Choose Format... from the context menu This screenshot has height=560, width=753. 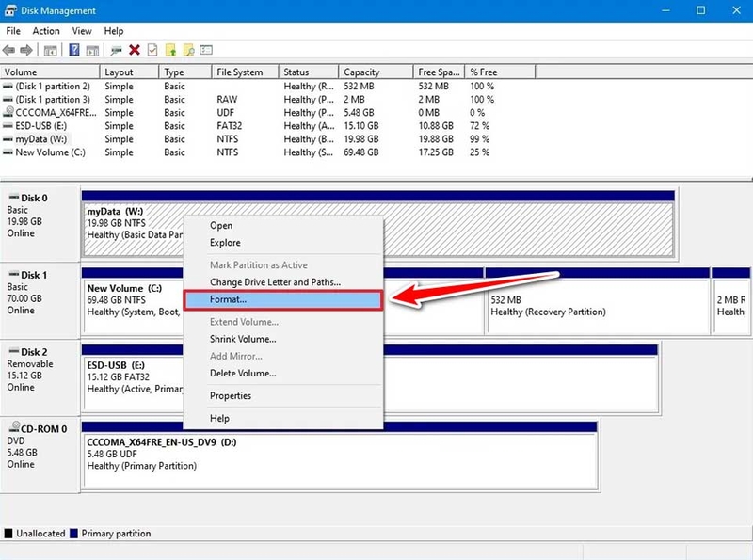point(283,299)
